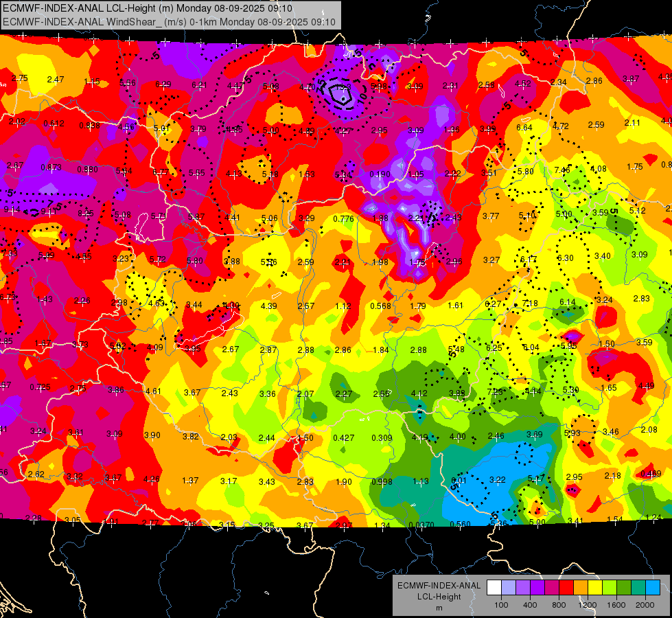Click the dark green swatch in the legend

click(623, 588)
